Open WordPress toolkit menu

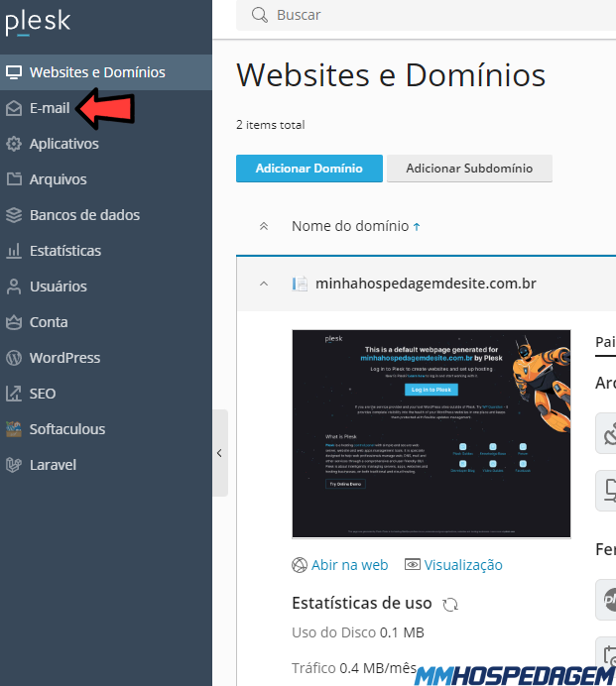pos(106,358)
